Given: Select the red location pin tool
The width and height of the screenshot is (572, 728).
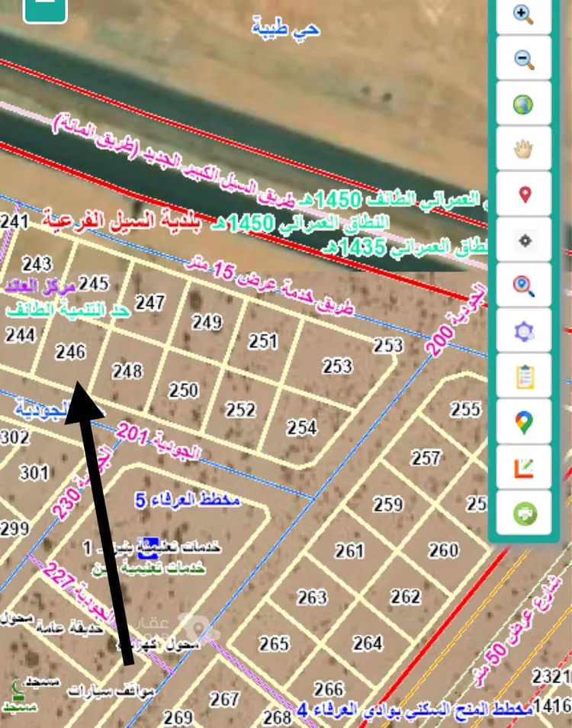Looking at the screenshot, I should point(523,194).
